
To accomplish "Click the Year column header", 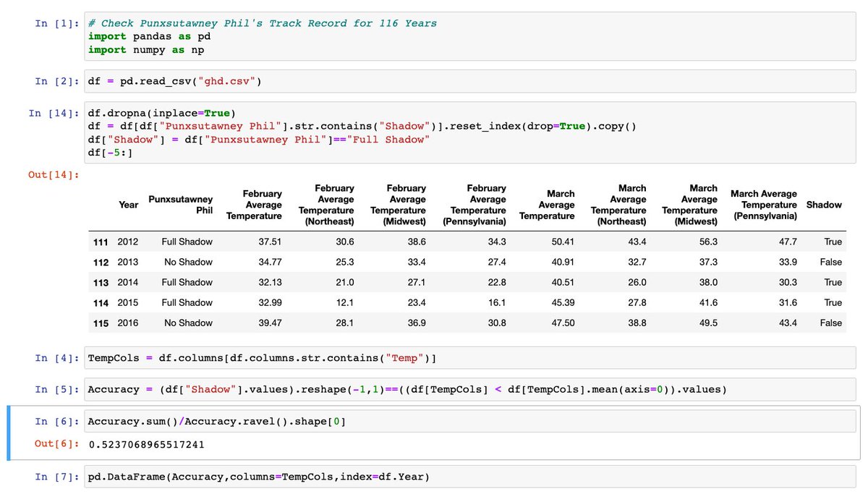I will click(128, 205).
